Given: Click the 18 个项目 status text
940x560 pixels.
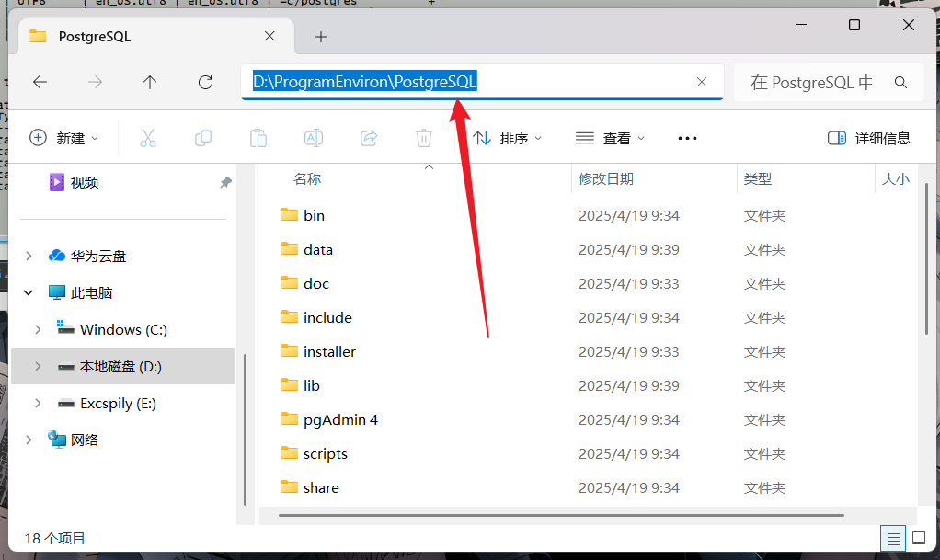Looking at the screenshot, I should [54, 539].
